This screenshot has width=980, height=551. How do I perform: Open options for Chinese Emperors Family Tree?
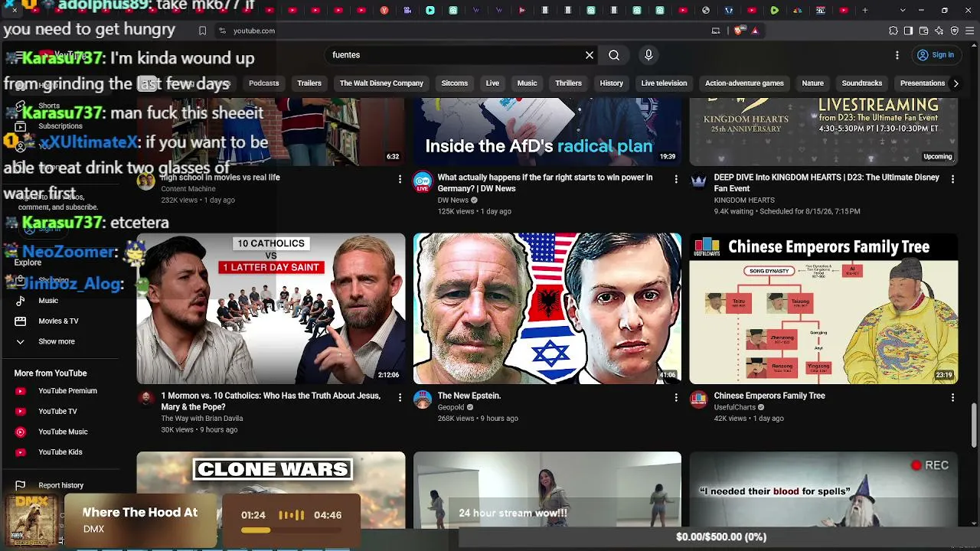coord(952,397)
